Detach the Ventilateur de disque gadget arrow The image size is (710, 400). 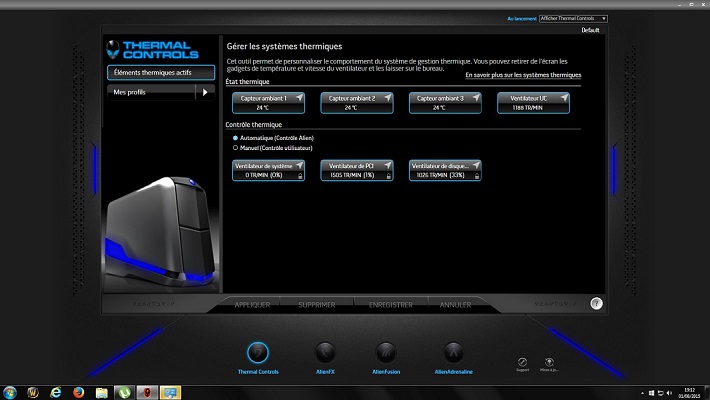[476, 165]
